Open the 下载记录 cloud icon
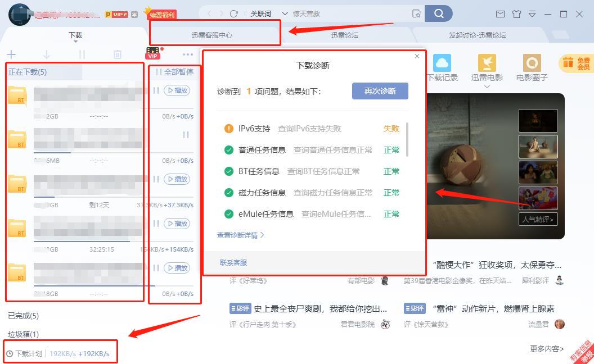The image size is (594, 364). (442, 63)
